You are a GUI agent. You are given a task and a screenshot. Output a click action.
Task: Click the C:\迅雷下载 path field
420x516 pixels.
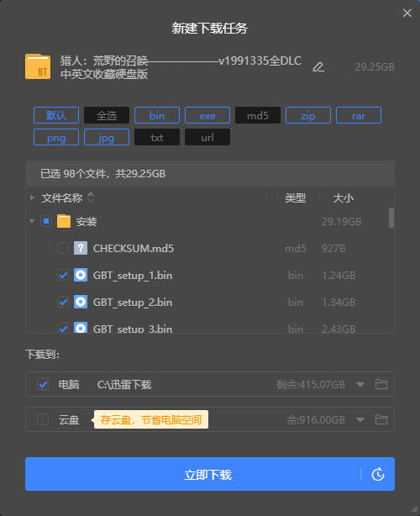click(x=124, y=384)
